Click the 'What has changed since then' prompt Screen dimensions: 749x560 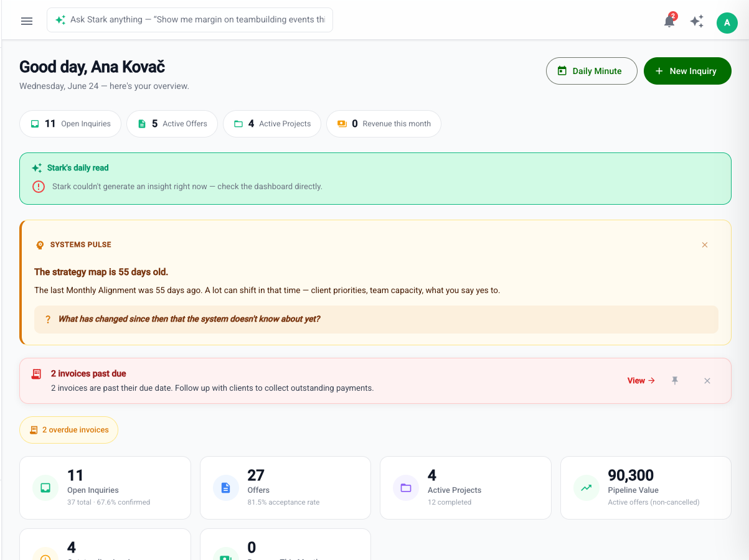click(x=189, y=319)
